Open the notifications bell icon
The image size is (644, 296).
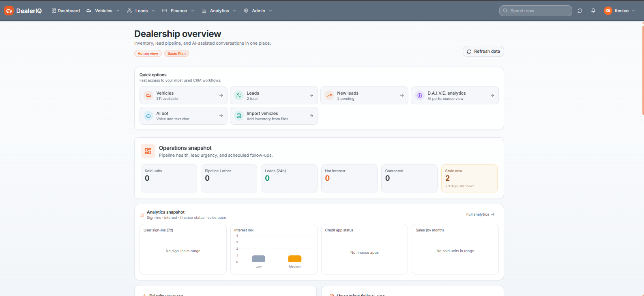tap(593, 11)
